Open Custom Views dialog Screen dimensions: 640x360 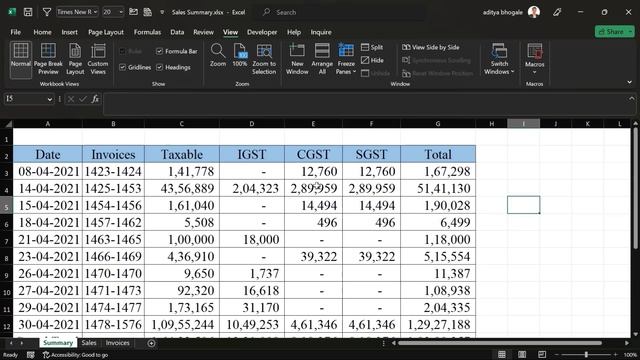98,60
